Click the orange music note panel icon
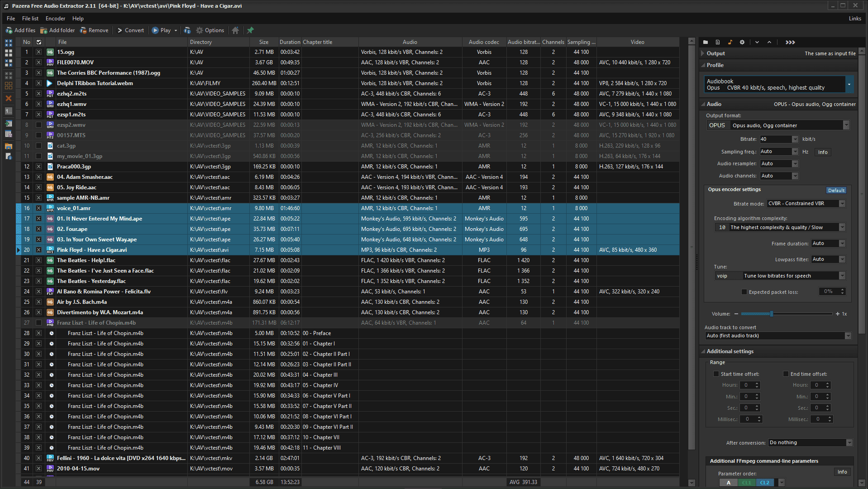 pos(730,42)
